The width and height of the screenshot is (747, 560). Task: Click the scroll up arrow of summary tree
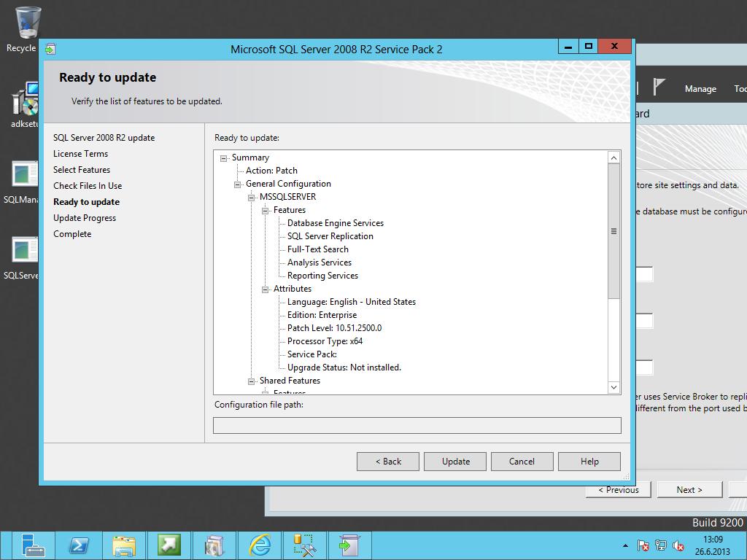[x=614, y=157]
